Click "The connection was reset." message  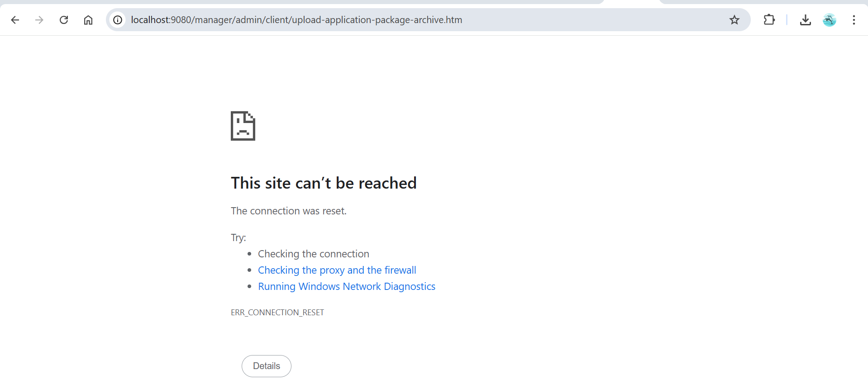[288, 211]
